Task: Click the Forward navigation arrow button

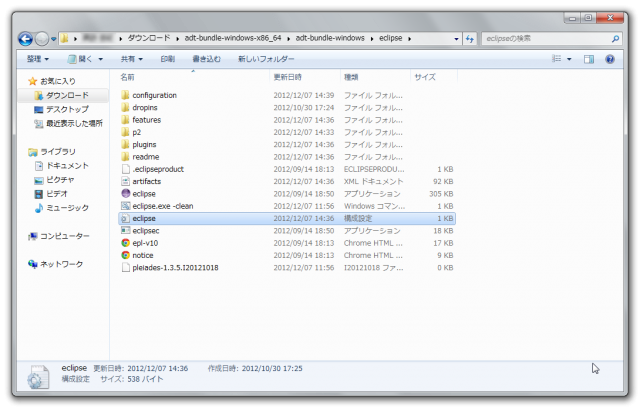Action: (41, 39)
